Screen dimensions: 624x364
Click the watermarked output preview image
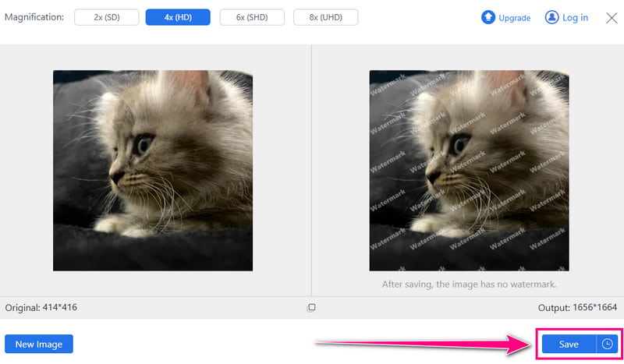click(470, 171)
